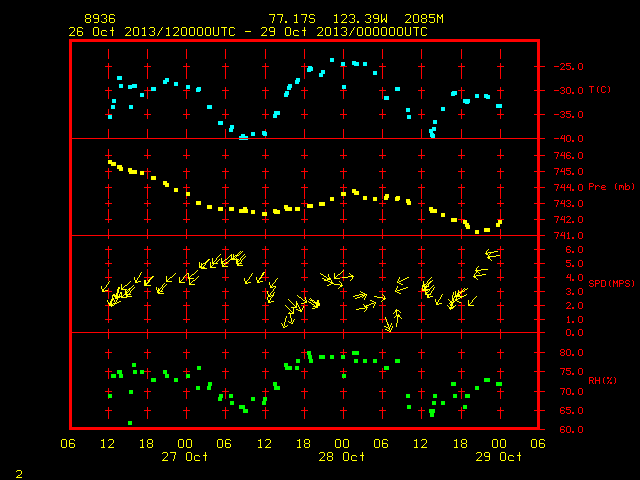
Task: Click the 2085M elevation text
Action: click(x=424, y=19)
